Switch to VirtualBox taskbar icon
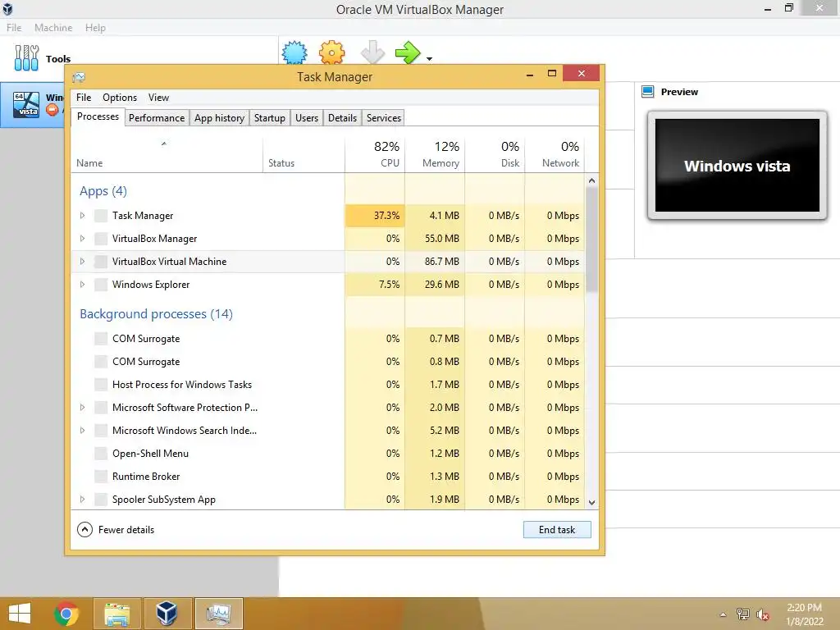The image size is (840, 630). click(167, 614)
